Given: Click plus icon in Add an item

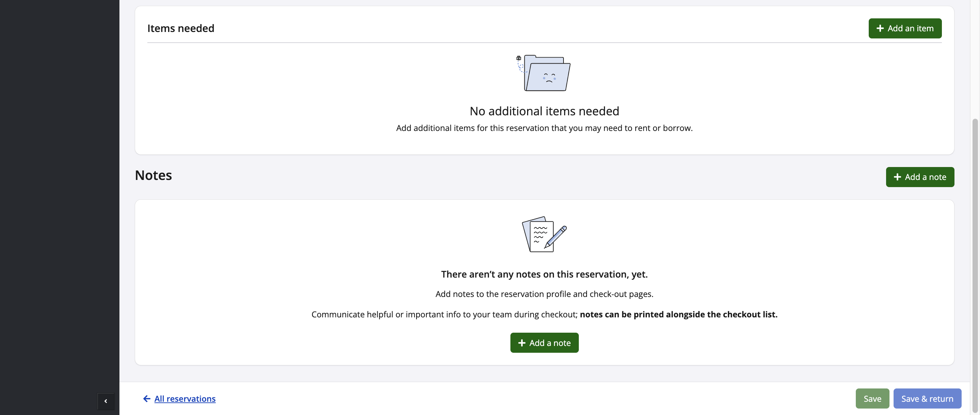Looking at the screenshot, I should pos(880,29).
